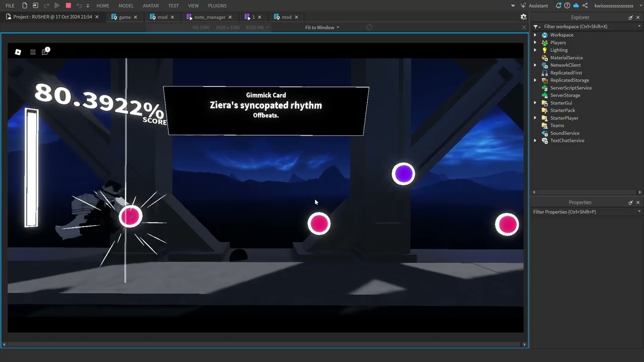Expand the Workspace node
This screenshot has width=644, height=362.
[x=535, y=35]
